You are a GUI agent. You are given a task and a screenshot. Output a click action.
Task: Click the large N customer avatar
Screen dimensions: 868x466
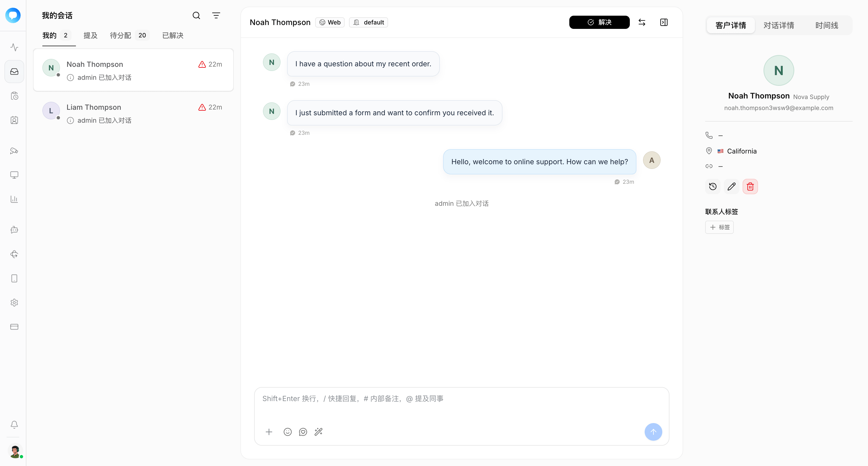tap(778, 70)
